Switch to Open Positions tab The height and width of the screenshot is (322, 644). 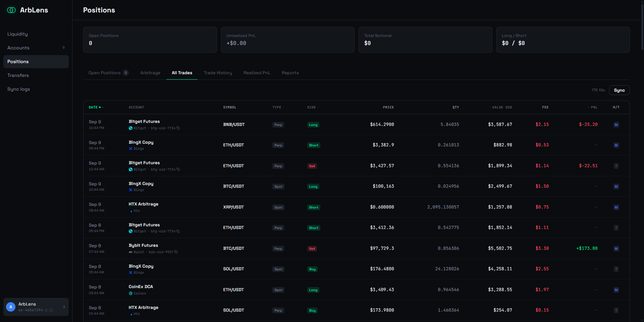(108, 73)
